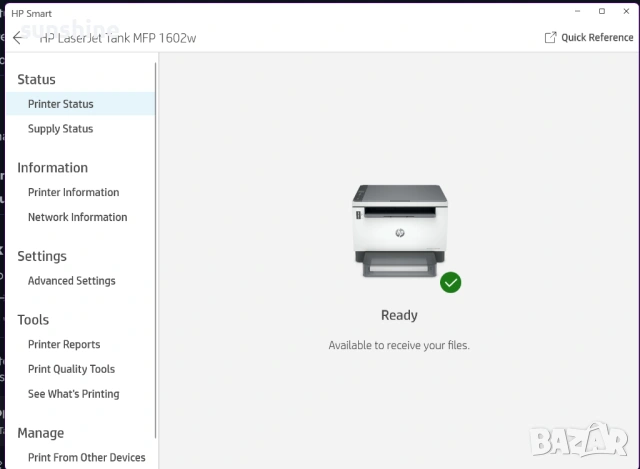Click the Ready status heading

tap(399, 315)
